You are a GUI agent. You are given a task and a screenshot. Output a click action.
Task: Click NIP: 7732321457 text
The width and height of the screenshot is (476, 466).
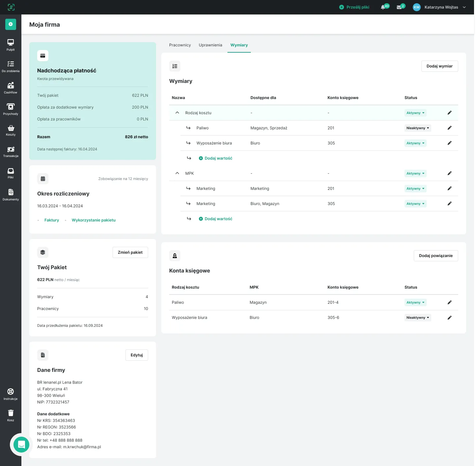(53, 402)
